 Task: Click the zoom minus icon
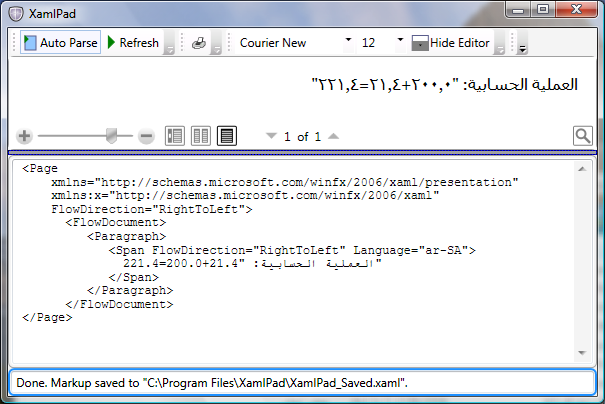click(146, 136)
